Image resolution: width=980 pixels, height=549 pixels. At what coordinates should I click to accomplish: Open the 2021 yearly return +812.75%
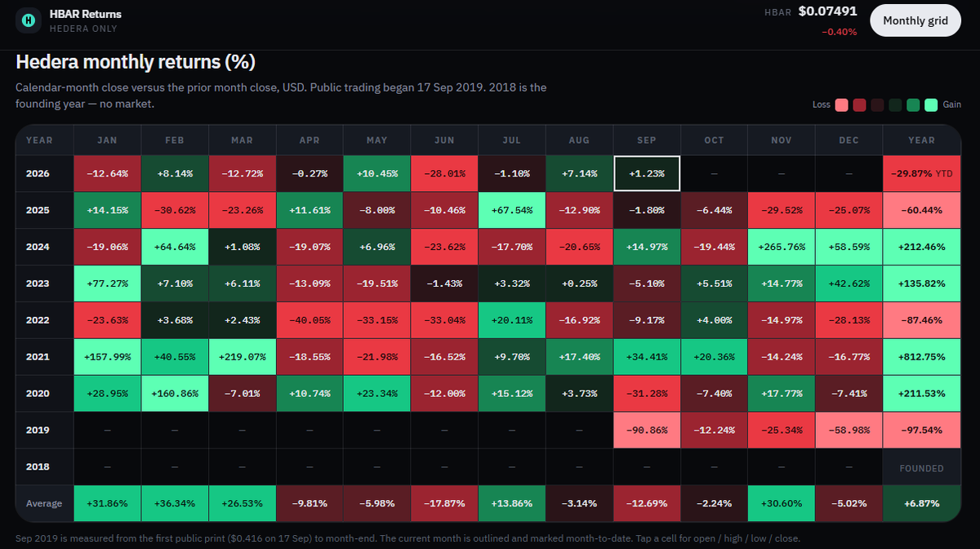pos(922,357)
